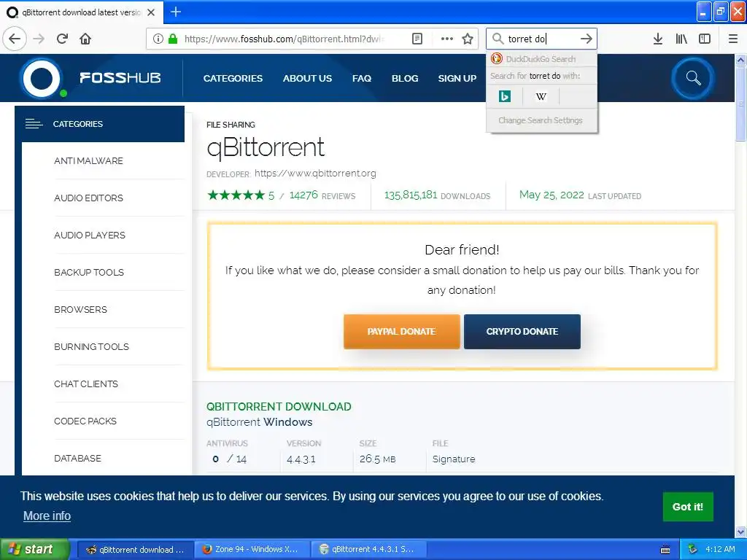Submit search with the arrow in search box
Screen dimensions: 747x560
(x=587, y=39)
